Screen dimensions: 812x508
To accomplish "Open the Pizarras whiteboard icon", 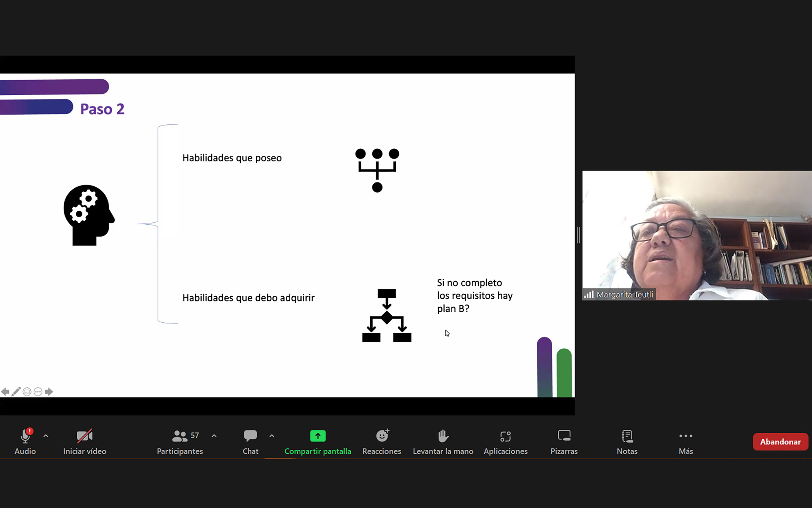I will pyautogui.click(x=564, y=436).
